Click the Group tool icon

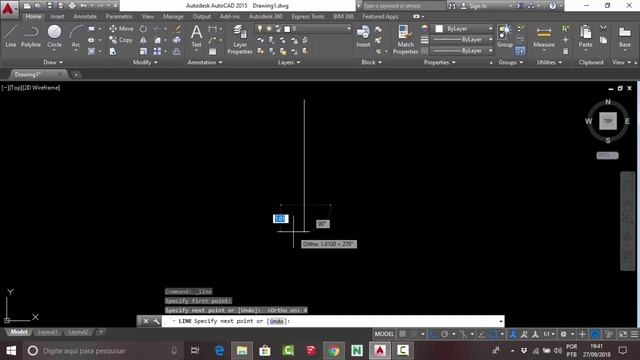click(505, 36)
